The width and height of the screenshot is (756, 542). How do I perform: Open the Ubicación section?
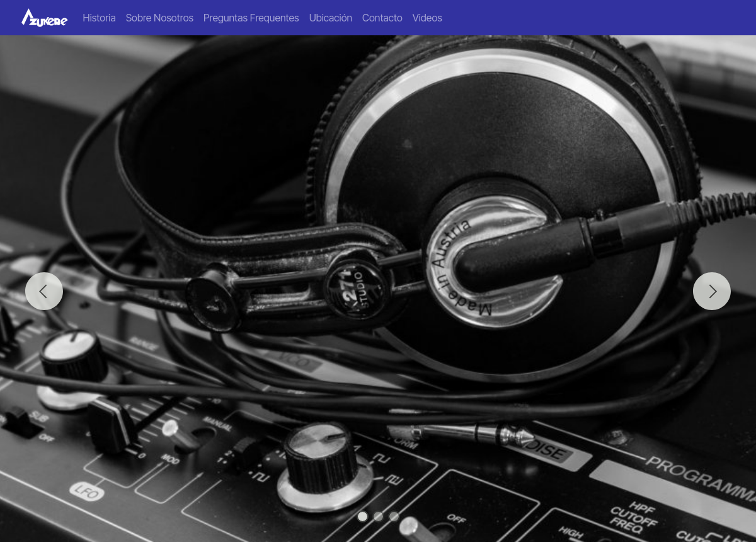(x=330, y=18)
